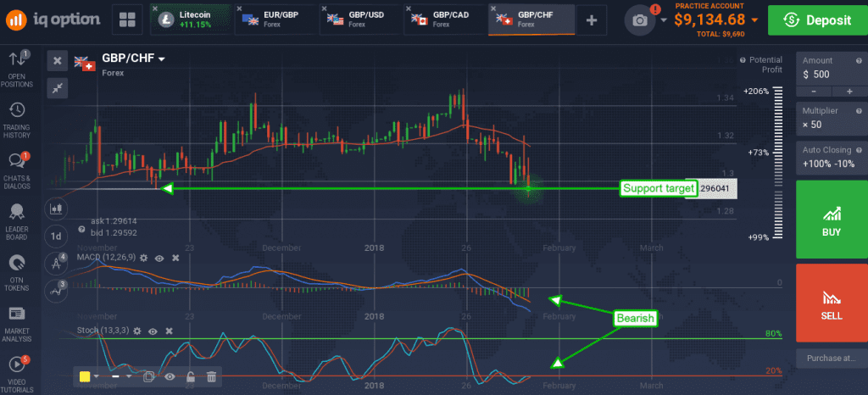Image resolution: width=868 pixels, height=395 pixels.
Task: Open Chats & Dialogs panel
Action: tap(17, 171)
